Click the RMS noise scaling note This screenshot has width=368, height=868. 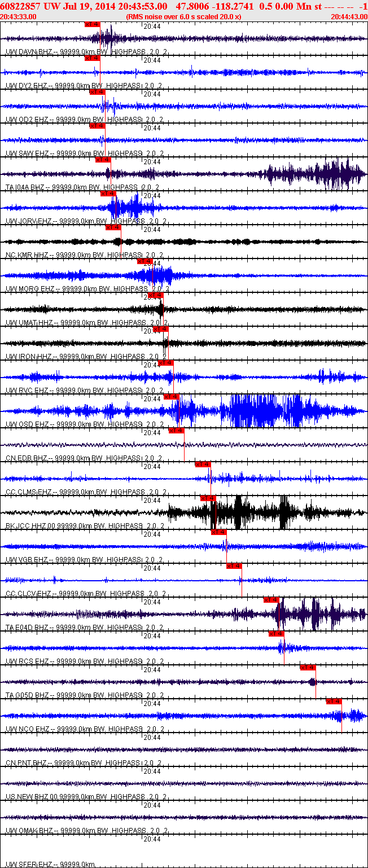[185, 17]
